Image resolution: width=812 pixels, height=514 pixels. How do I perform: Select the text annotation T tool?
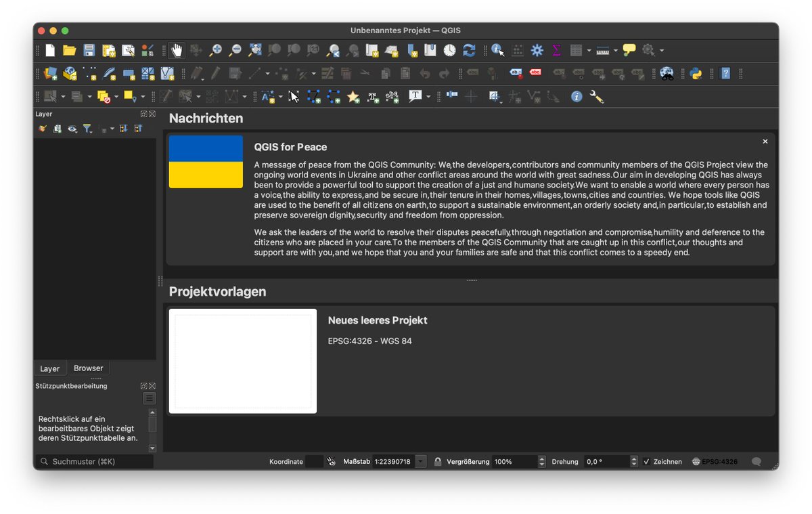tap(415, 96)
